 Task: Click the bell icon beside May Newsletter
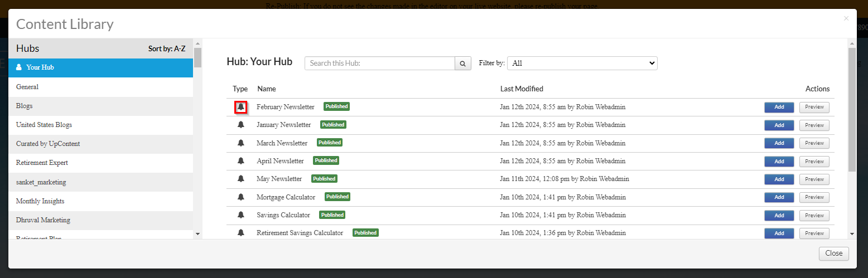(x=241, y=179)
